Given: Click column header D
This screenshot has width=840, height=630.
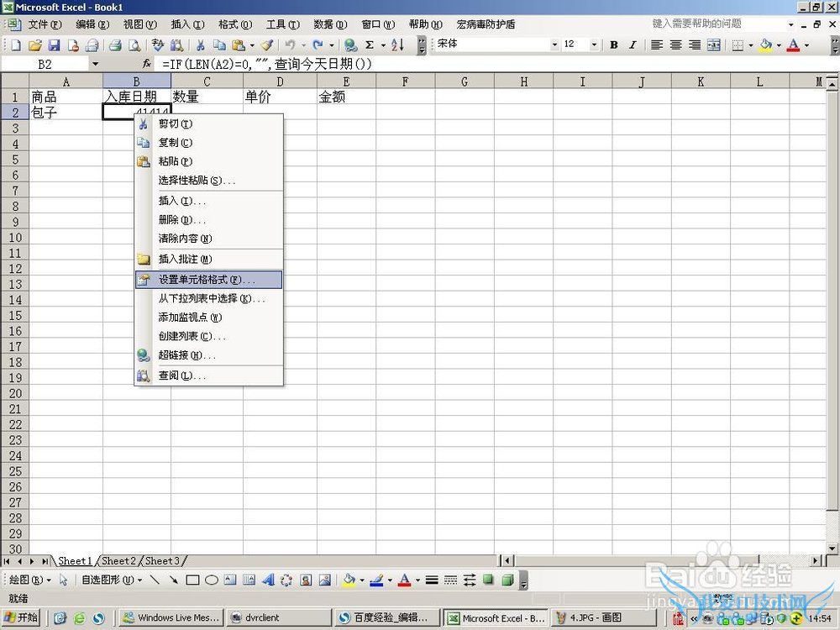Looking at the screenshot, I should point(280,81).
